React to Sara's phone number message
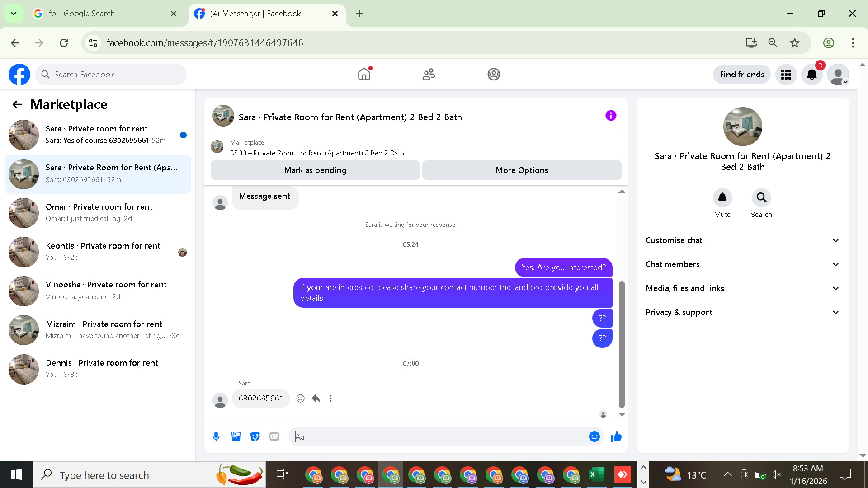Viewport: 868px width, 488px height. pyautogui.click(x=300, y=399)
